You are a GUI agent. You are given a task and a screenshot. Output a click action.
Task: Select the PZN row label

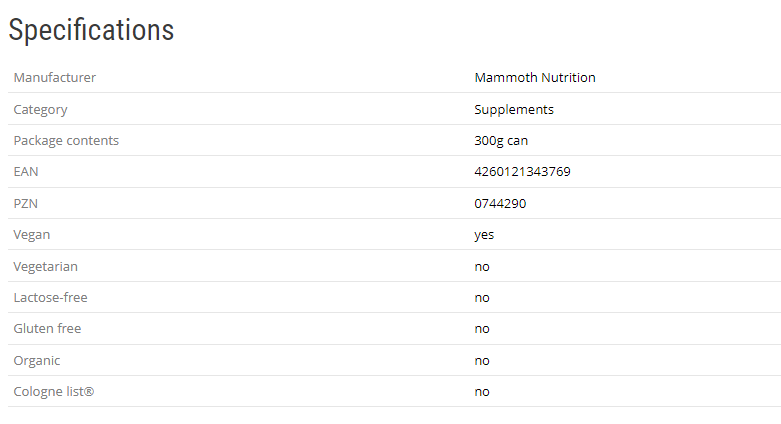point(26,203)
